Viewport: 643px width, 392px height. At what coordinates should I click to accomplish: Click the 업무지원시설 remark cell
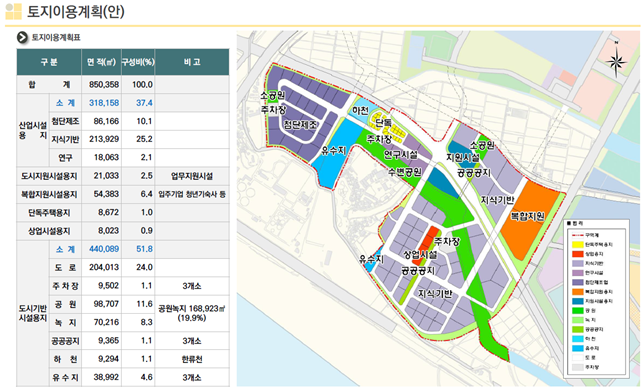click(192, 176)
